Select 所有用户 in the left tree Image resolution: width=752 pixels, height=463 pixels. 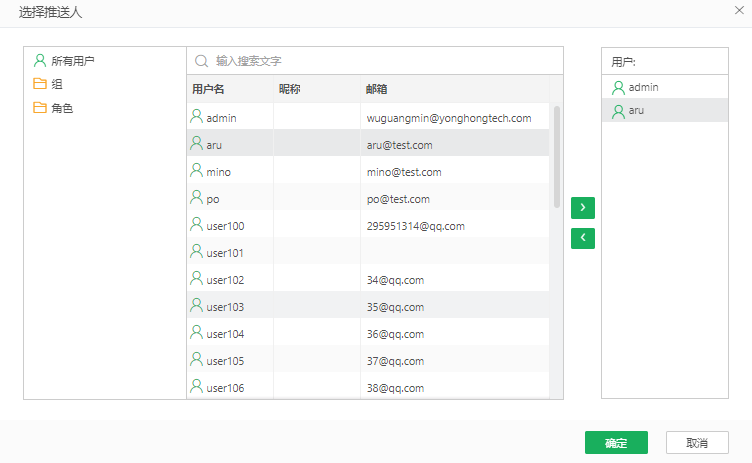[x=73, y=61]
